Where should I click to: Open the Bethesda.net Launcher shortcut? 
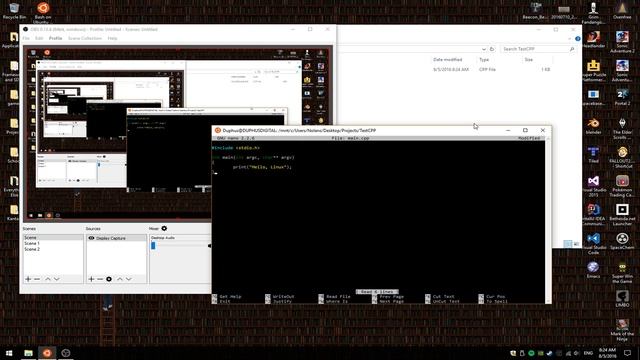(622, 215)
